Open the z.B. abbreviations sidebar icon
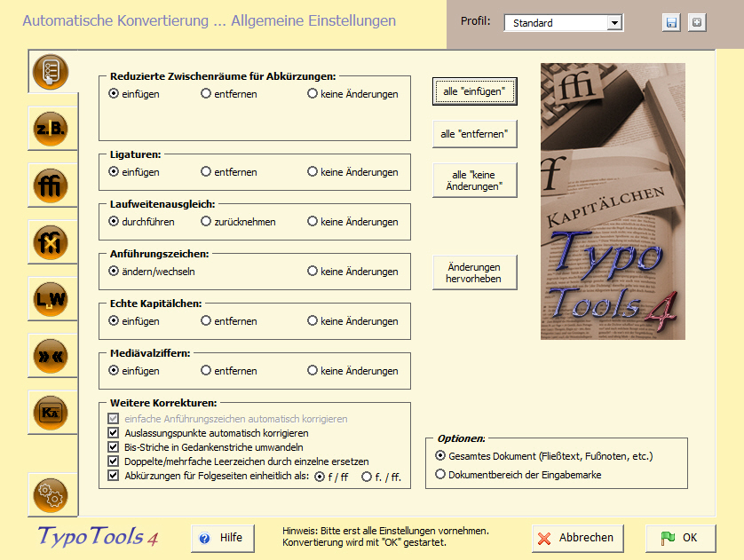Screen dimensions: 744x560 (x=51, y=129)
